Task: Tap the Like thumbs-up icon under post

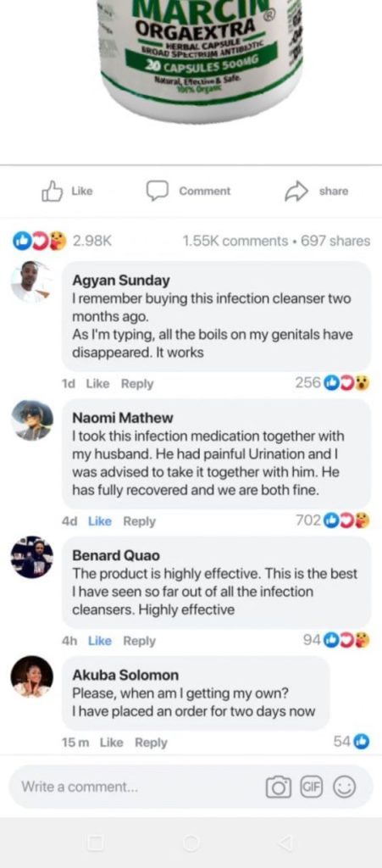Action: pyautogui.click(x=52, y=191)
